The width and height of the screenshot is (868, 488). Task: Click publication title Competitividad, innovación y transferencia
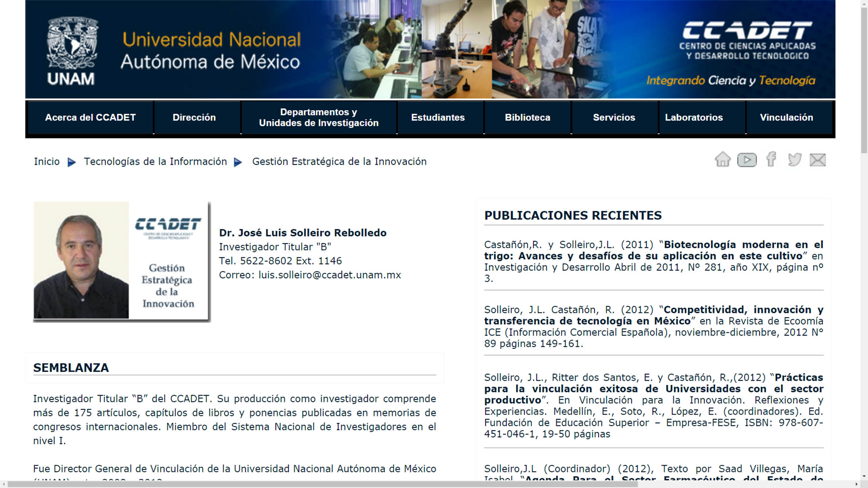point(654,315)
